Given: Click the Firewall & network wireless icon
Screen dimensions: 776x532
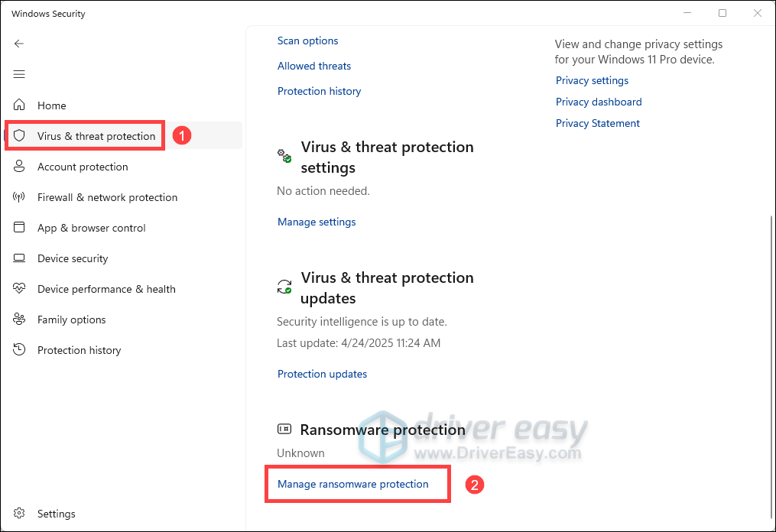Looking at the screenshot, I should point(20,197).
